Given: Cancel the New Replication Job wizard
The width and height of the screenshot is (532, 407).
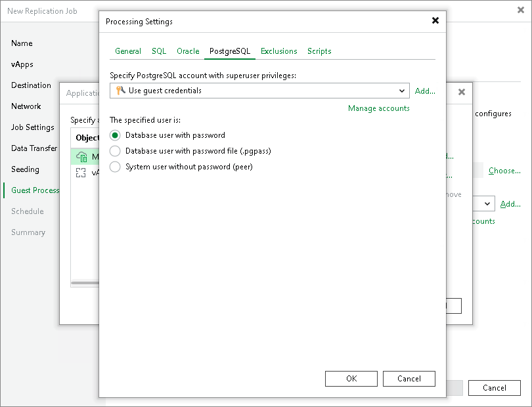Looking at the screenshot, I should tap(495, 388).
